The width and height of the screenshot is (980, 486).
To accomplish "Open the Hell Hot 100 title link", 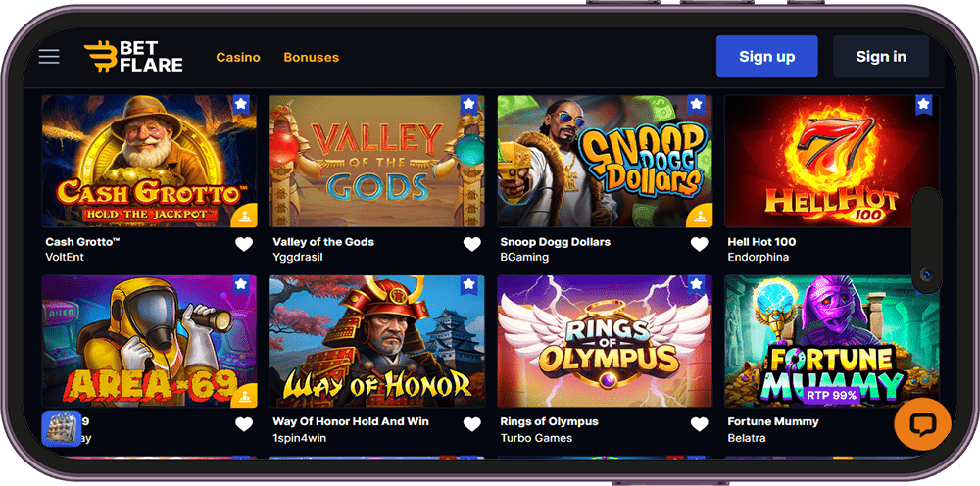I will (761, 242).
